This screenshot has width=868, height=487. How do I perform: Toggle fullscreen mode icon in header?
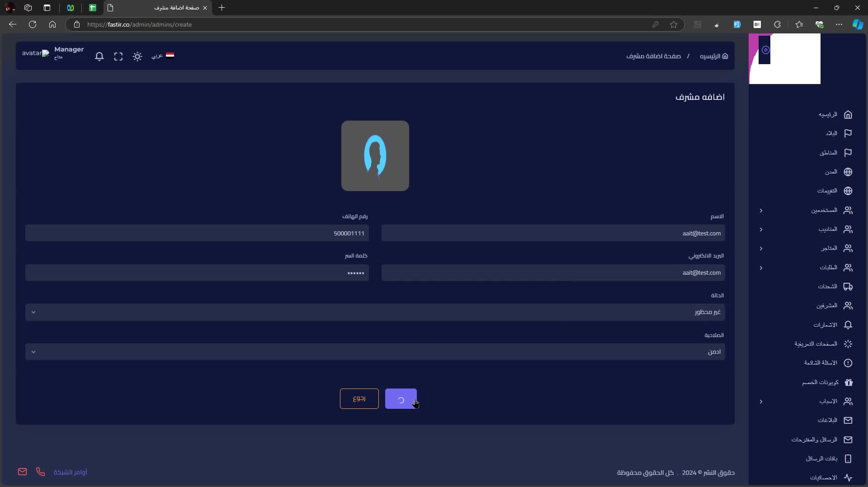(x=118, y=56)
